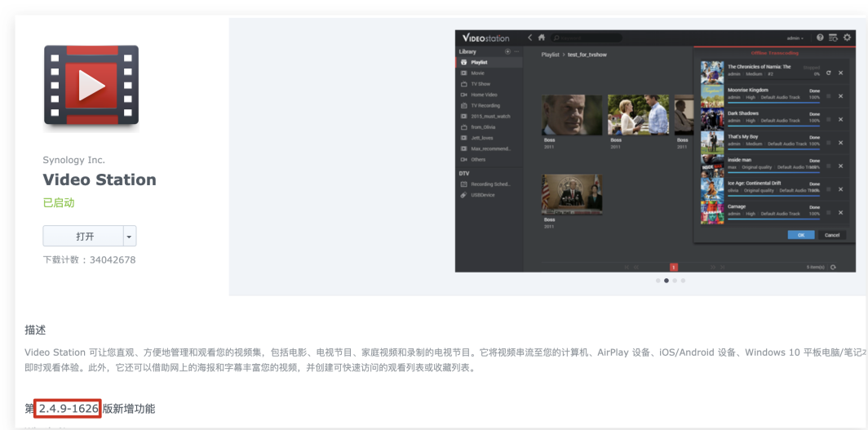Click the retry icon for Chronicles of Narnia

click(x=829, y=73)
